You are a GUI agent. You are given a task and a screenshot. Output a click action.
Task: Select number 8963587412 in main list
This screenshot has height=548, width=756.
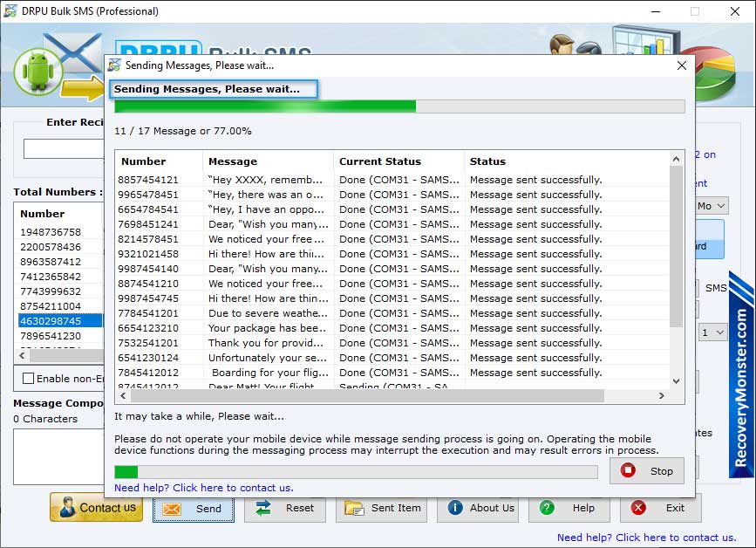(x=60, y=262)
